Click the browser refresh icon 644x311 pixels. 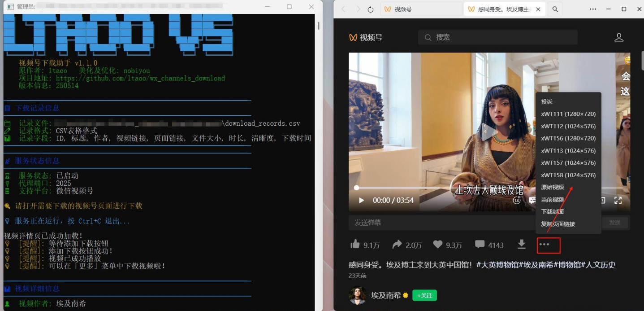(x=371, y=9)
